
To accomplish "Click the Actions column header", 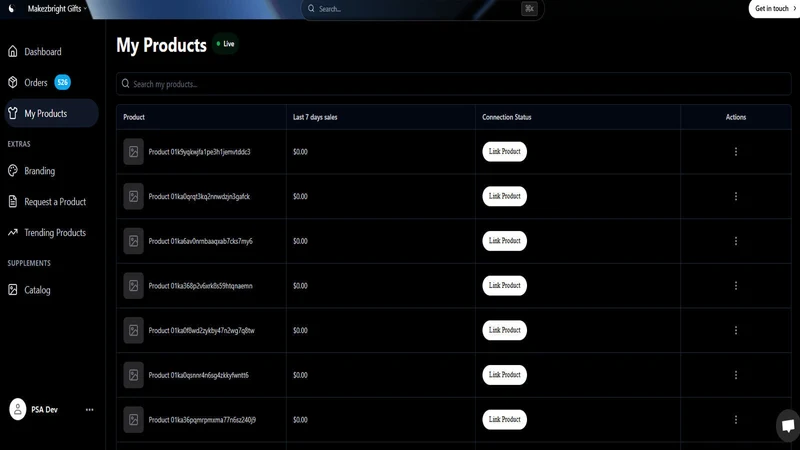I will [736, 117].
